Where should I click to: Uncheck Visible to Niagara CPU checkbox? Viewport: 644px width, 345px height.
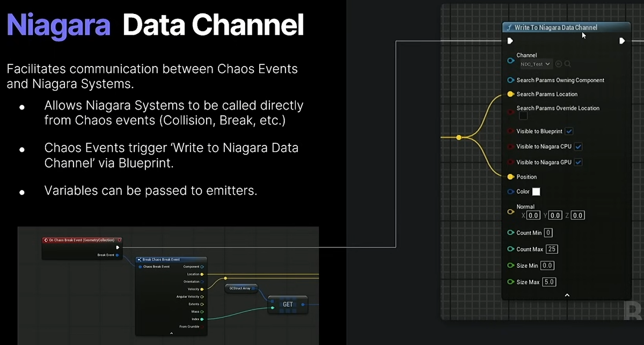[579, 146]
